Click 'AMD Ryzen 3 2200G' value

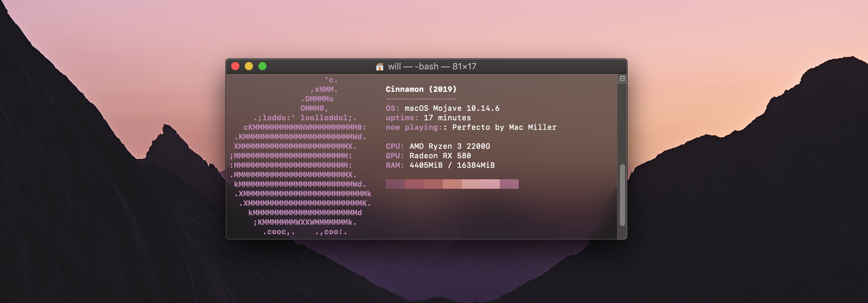450,146
